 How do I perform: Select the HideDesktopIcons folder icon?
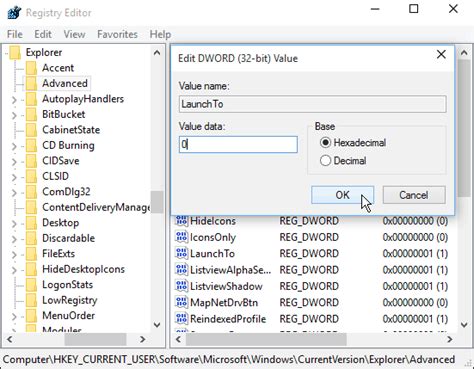click(31, 269)
